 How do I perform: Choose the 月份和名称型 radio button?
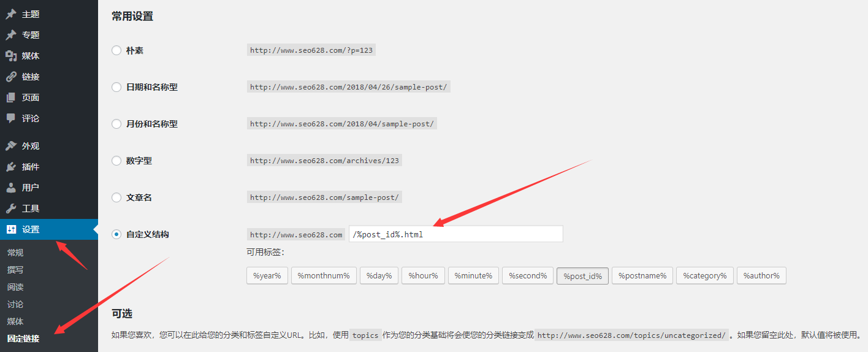pos(116,124)
